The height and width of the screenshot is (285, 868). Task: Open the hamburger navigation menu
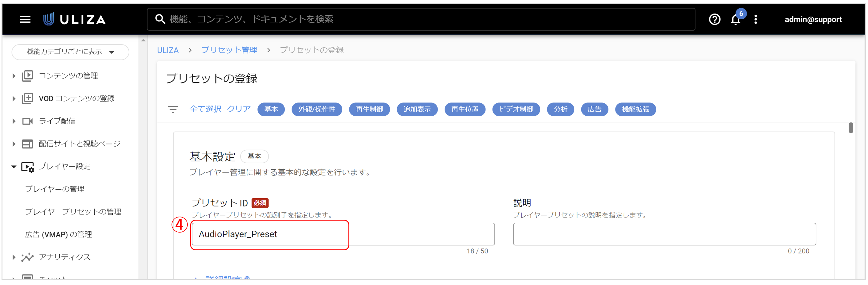[x=25, y=20]
